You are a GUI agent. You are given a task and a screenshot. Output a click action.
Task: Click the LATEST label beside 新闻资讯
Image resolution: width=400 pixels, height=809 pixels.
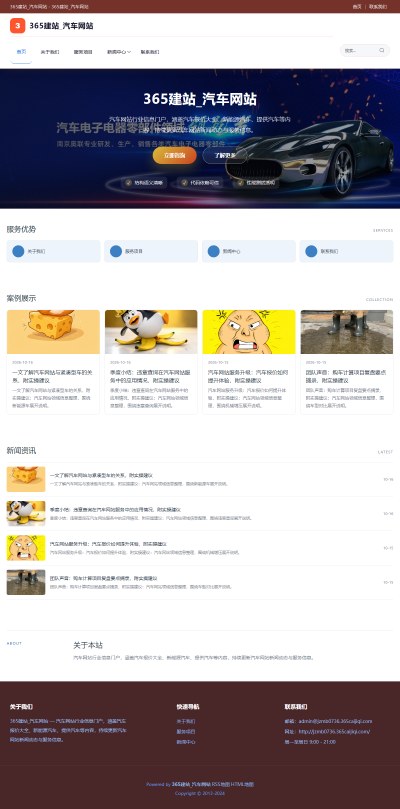pos(386,452)
